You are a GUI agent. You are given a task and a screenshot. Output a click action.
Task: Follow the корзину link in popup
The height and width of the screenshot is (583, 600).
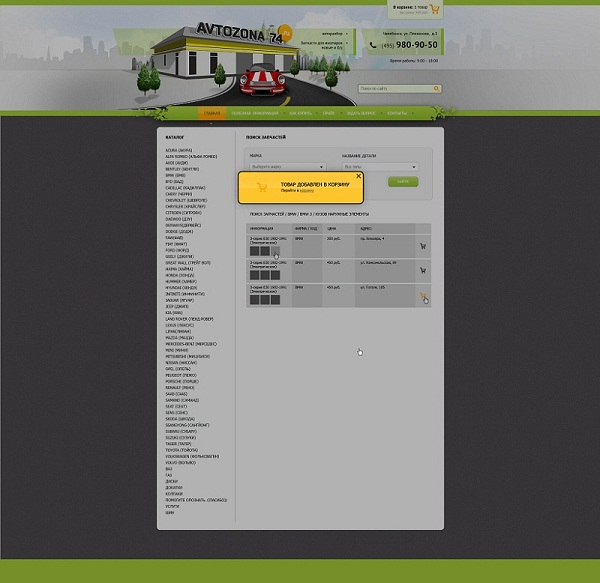(306, 190)
